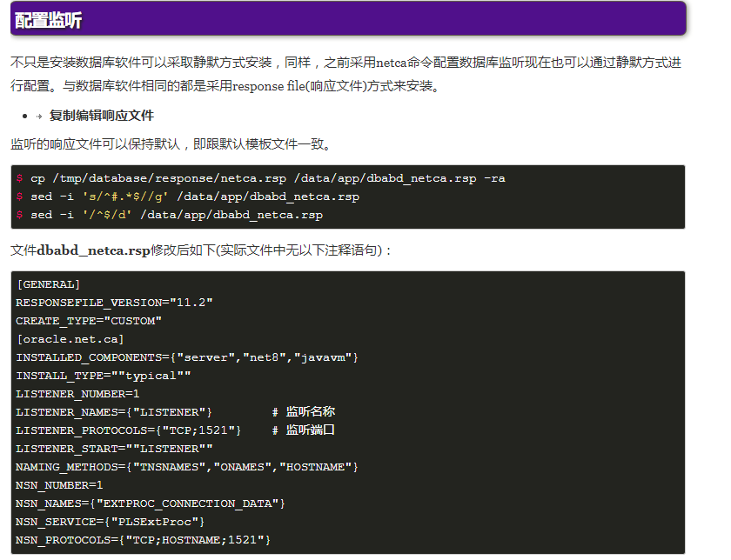This screenshot has height=560, width=731.
Task: Click the NSN_NUMBER=1 line
Action: coord(59,485)
